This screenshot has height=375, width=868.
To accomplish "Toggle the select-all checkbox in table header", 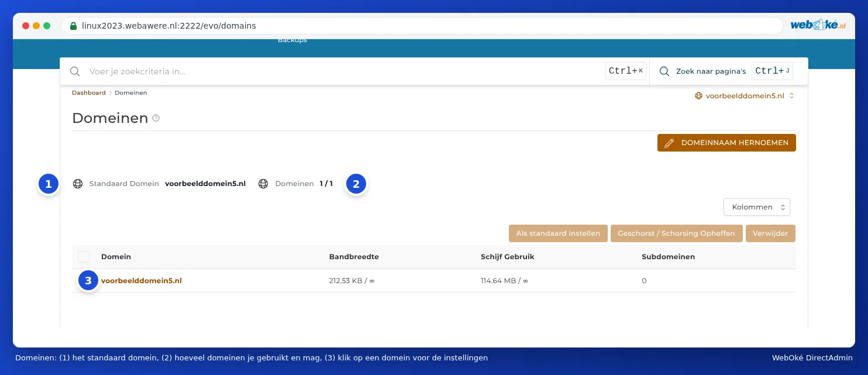I will [84, 257].
